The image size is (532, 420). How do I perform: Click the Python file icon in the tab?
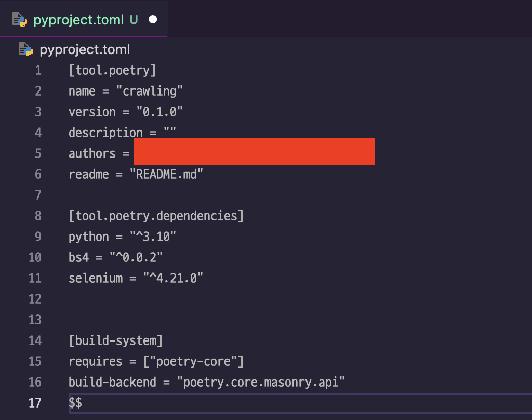[20, 20]
